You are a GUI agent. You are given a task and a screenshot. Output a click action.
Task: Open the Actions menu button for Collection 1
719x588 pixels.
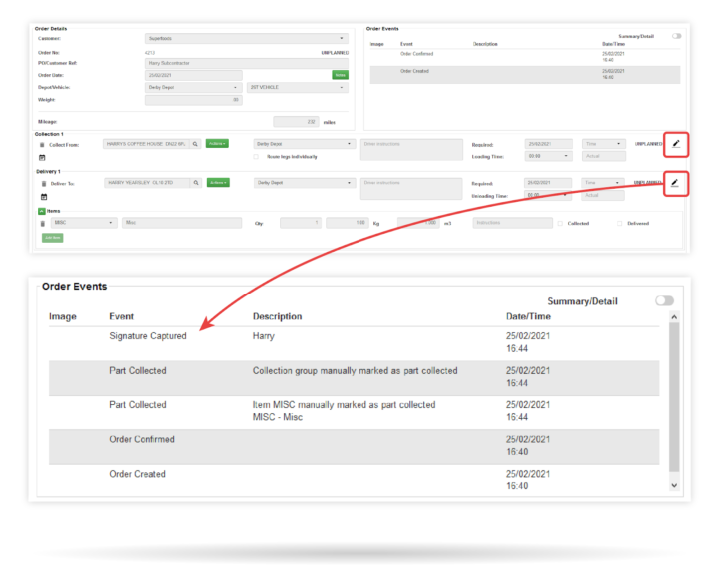(217, 144)
